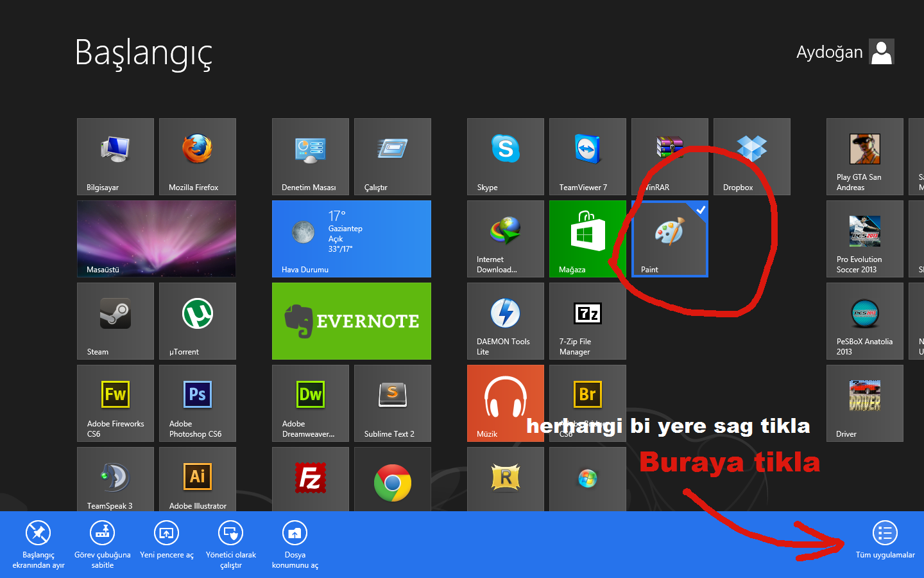Screen dimensions: 924x578
Task: Open the Mağaza store tile
Action: click(x=588, y=239)
